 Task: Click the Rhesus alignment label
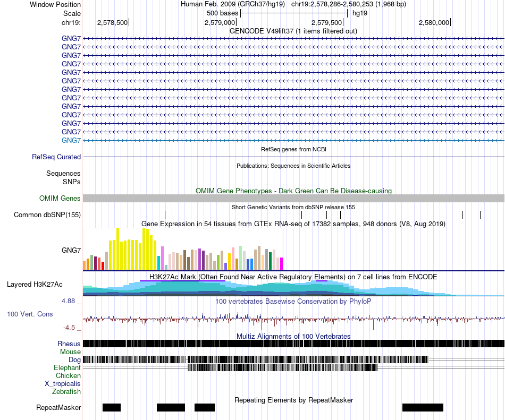[x=69, y=344]
